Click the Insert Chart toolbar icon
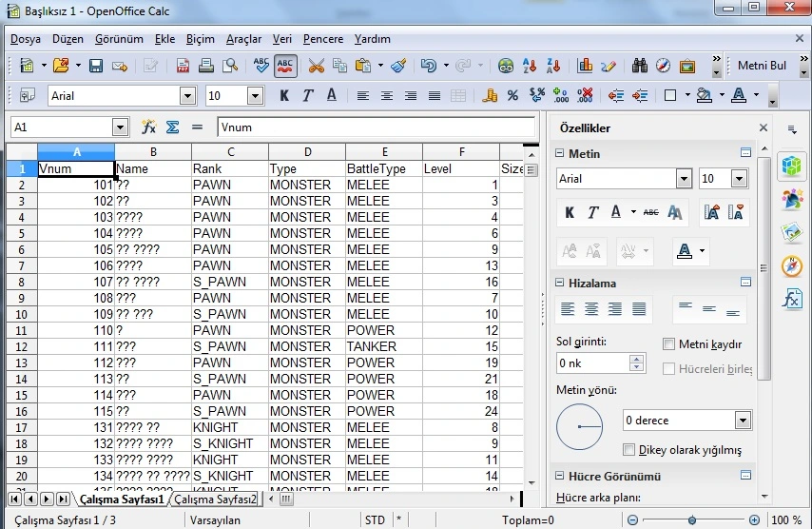This screenshot has width=812, height=529. coord(585,66)
